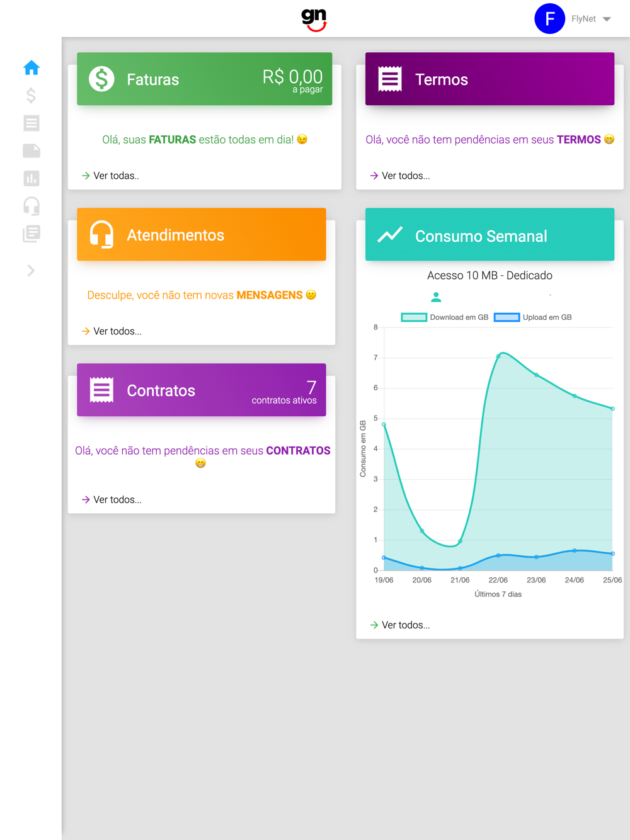Click the CONTRATOS status message text

pos(202,456)
